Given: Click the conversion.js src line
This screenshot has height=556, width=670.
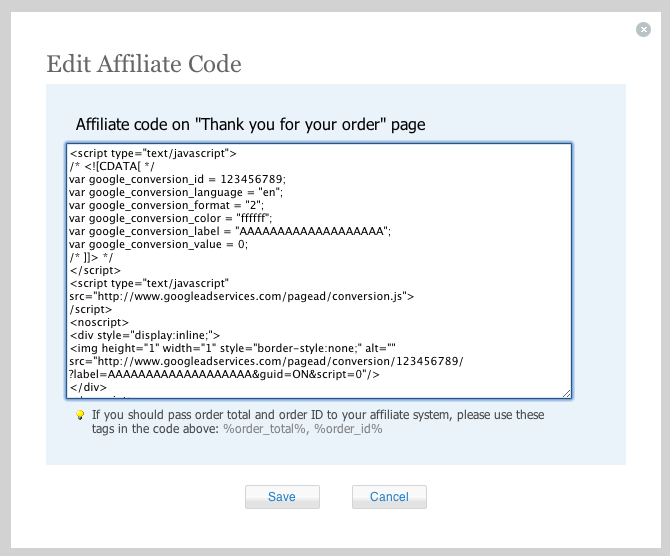Looking at the screenshot, I should [241, 296].
